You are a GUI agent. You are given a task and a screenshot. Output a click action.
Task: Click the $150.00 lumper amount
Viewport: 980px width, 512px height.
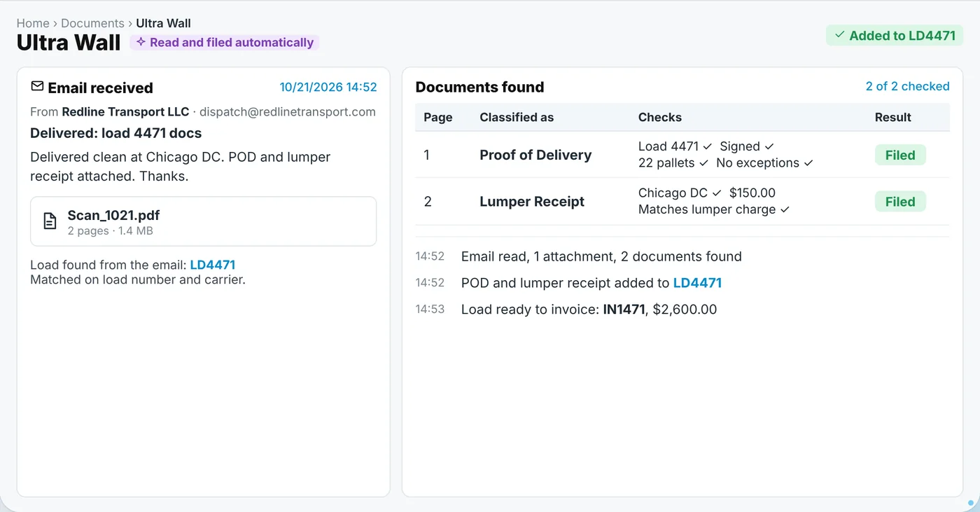coord(752,193)
